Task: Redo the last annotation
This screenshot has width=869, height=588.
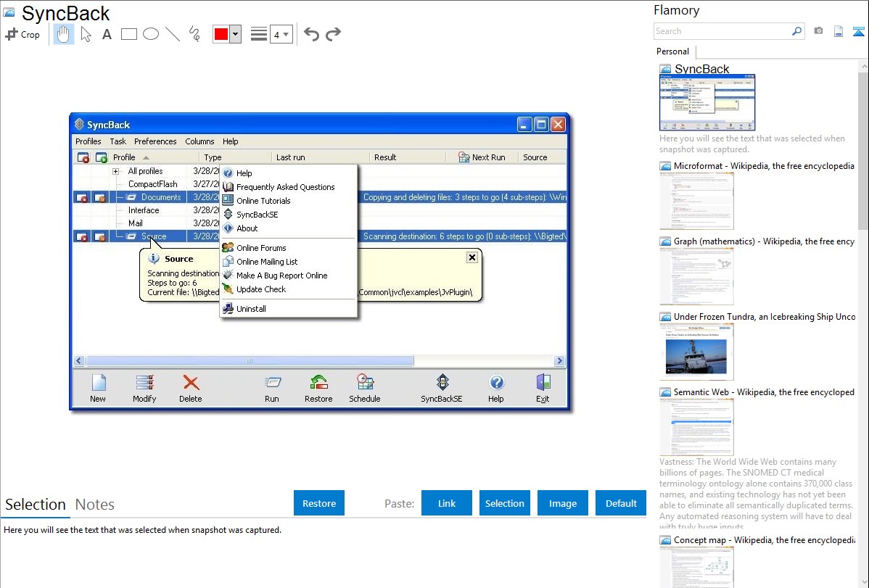Action: click(333, 34)
